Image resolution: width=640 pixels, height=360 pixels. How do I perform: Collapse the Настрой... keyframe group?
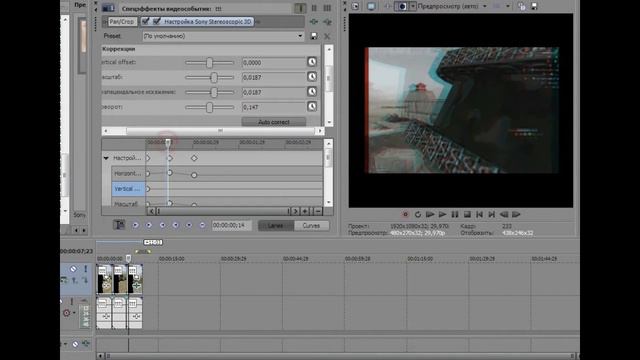[106, 158]
